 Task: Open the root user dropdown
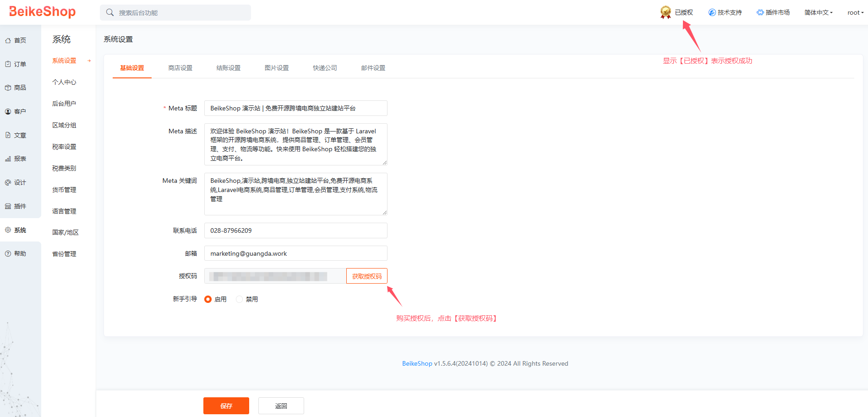click(855, 12)
